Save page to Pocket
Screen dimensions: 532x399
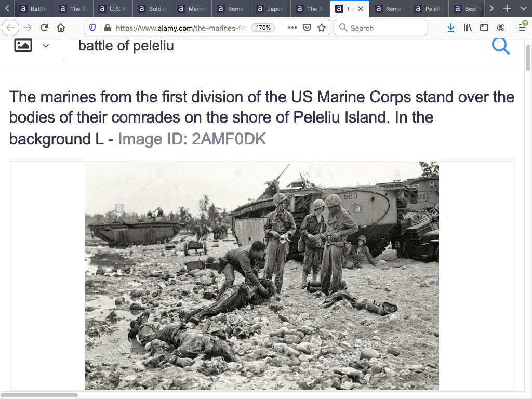tap(307, 28)
